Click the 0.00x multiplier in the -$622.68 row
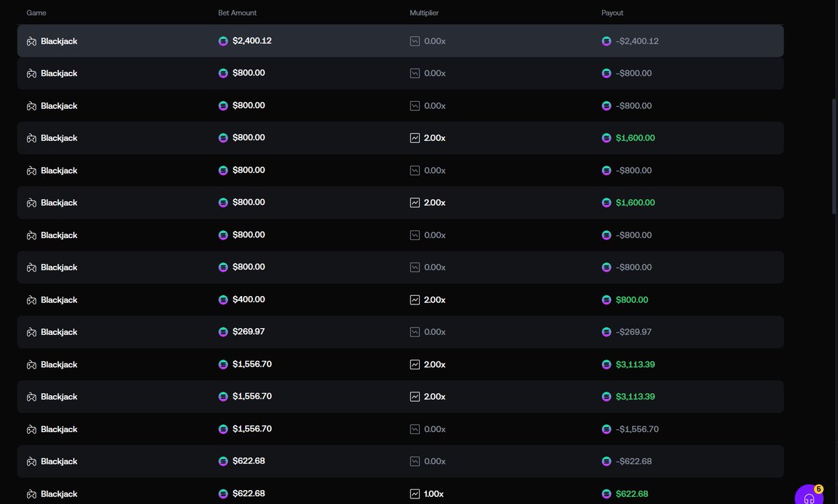This screenshot has width=838, height=504. [435, 461]
